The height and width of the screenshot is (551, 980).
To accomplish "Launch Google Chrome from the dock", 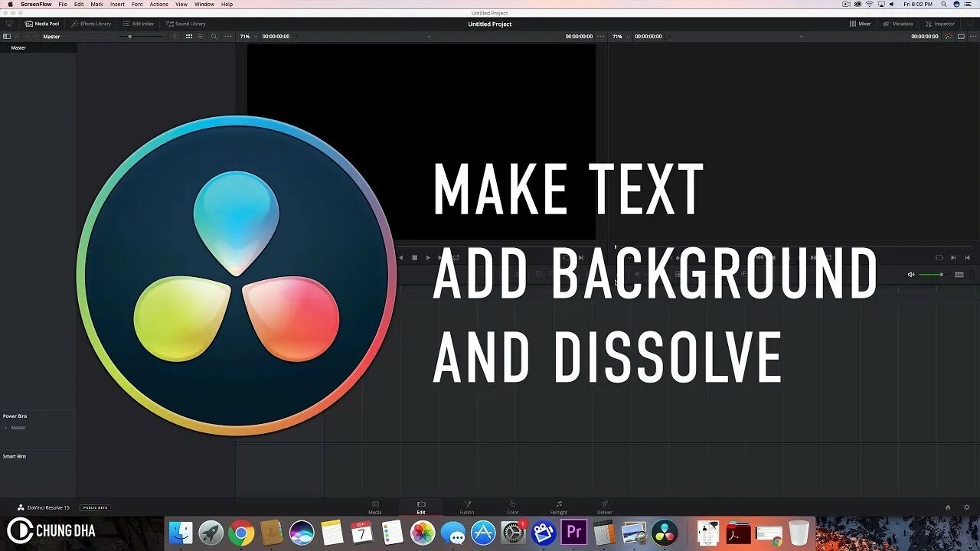I will pyautogui.click(x=241, y=532).
